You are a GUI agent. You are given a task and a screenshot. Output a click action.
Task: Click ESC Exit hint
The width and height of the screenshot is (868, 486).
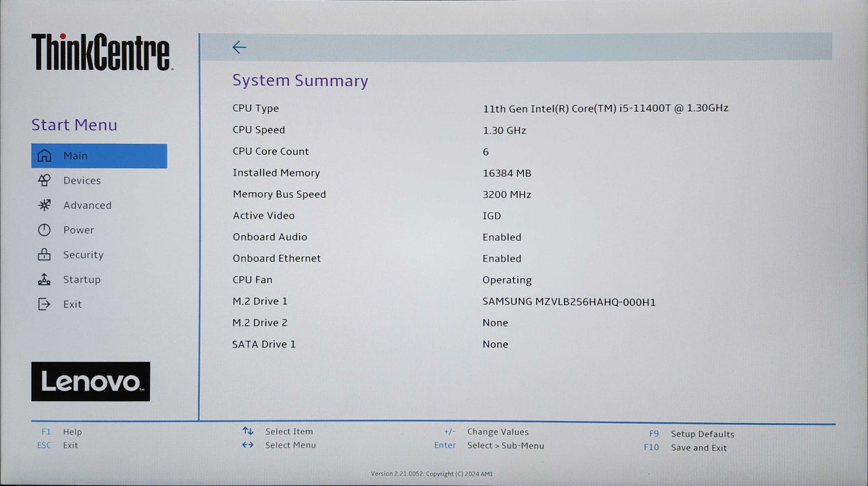58,446
